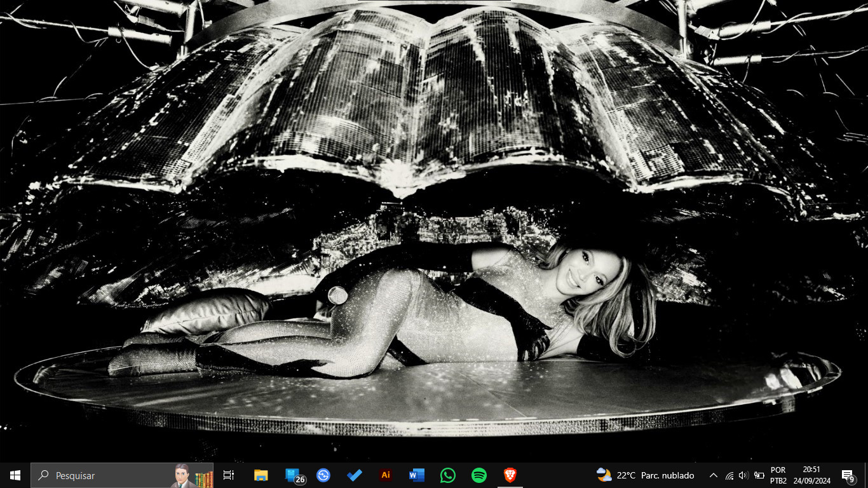This screenshot has height=488, width=868.
Task: Switch to the Brave browser in the taskbar
Action: pos(510,475)
